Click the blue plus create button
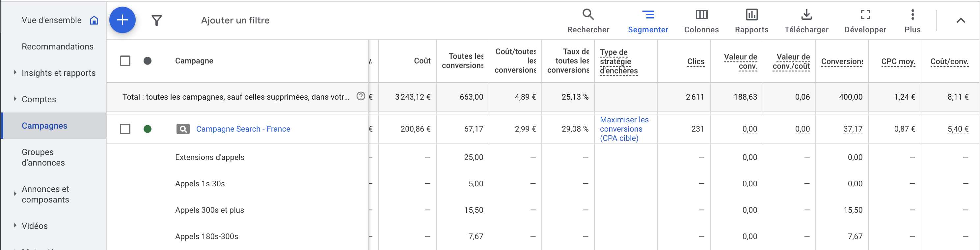The height and width of the screenshot is (250, 980). (x=122, y=20)
